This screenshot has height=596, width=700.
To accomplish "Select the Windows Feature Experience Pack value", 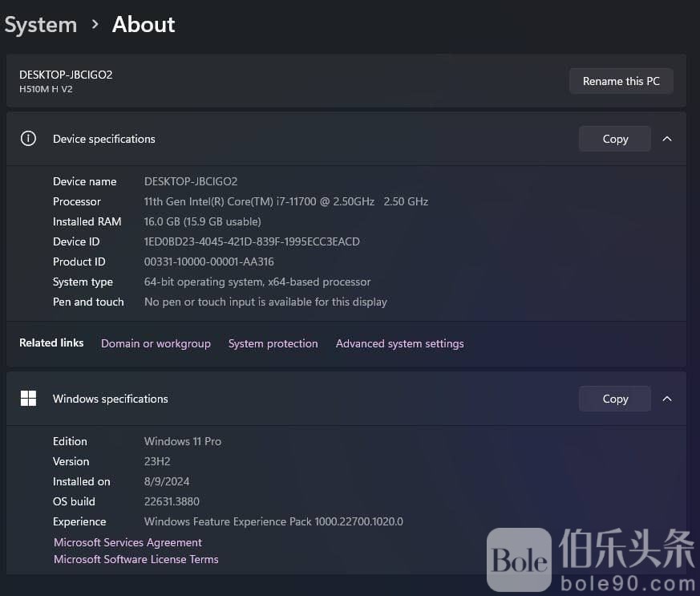I will click(273, 521).
